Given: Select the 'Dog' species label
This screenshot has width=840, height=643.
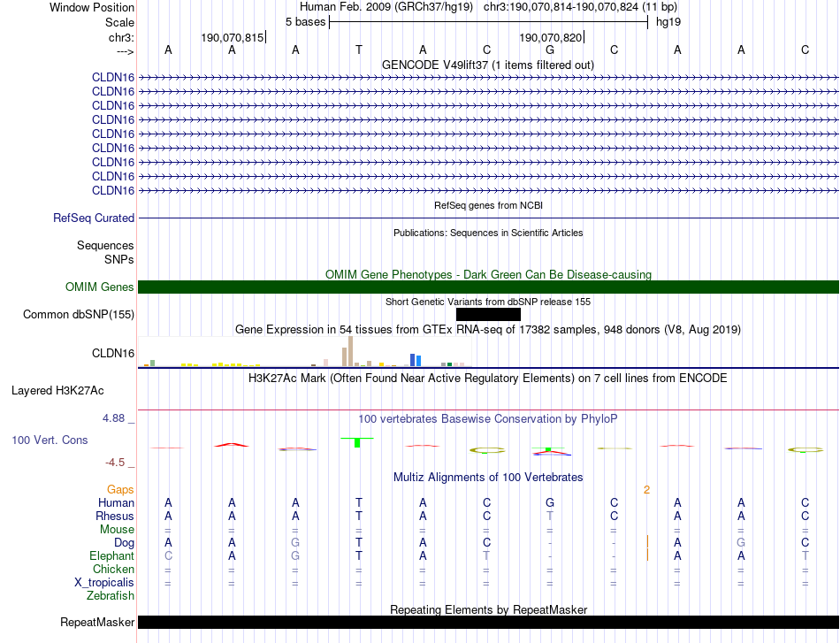Looking at the screenshot, I should click(x=124, y=542).
